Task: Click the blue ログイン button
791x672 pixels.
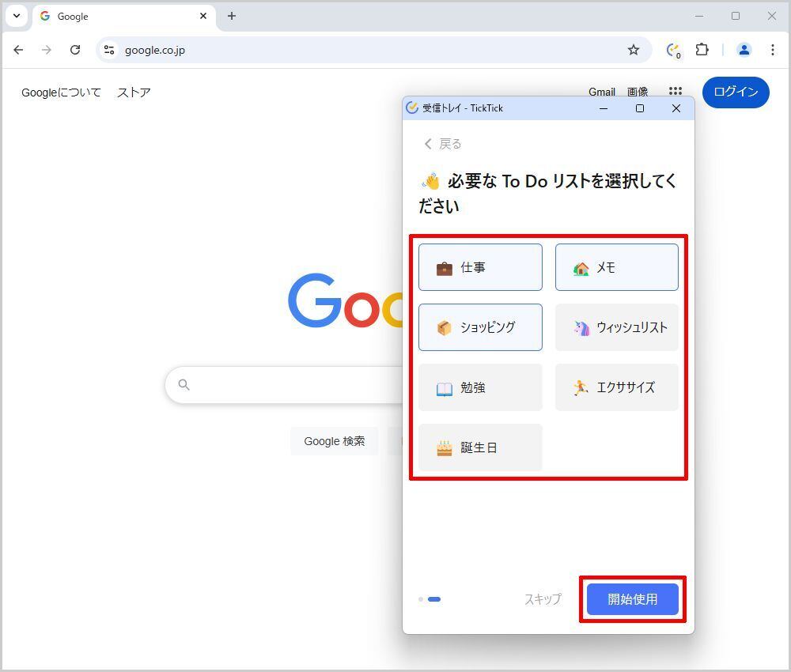Action: coord(736,92)
